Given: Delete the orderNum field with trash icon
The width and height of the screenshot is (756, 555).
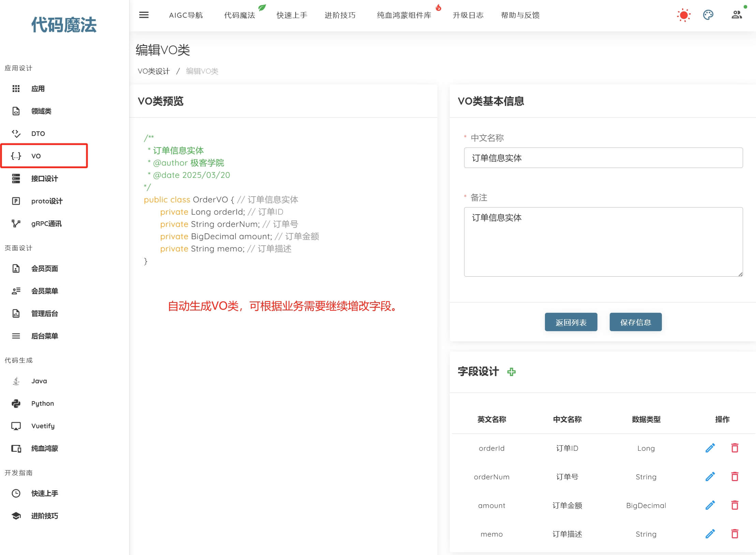Looking at the screenshot, I should click(735, 477).
